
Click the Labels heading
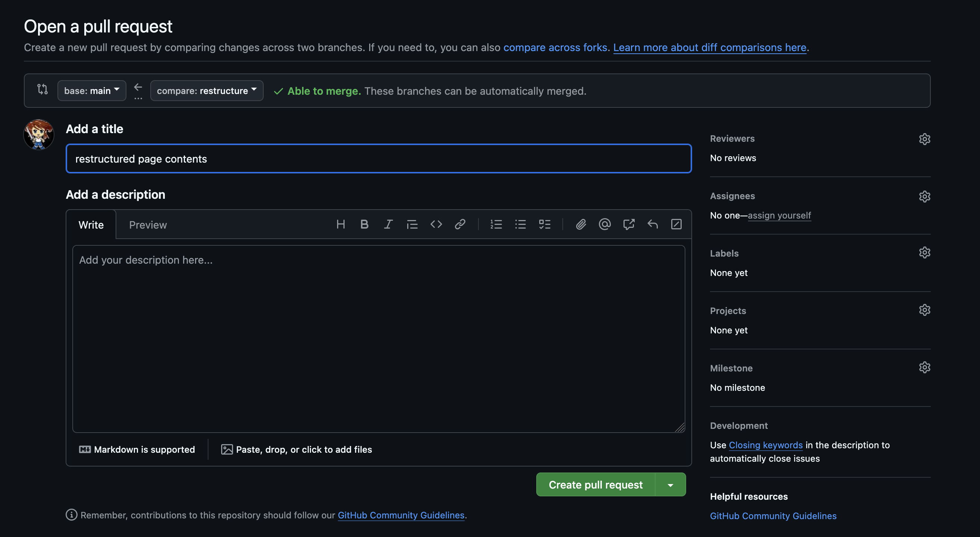724,253
